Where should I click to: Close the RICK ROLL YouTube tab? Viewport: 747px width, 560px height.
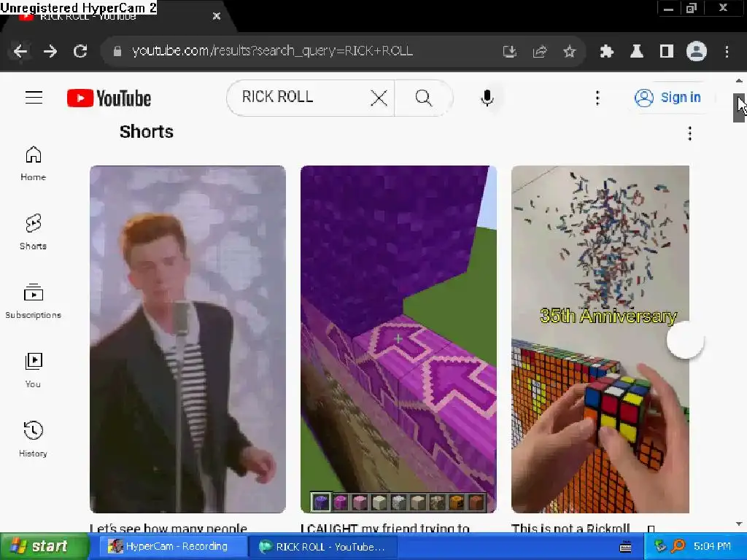pyautogui.click(x=216, y=16)
